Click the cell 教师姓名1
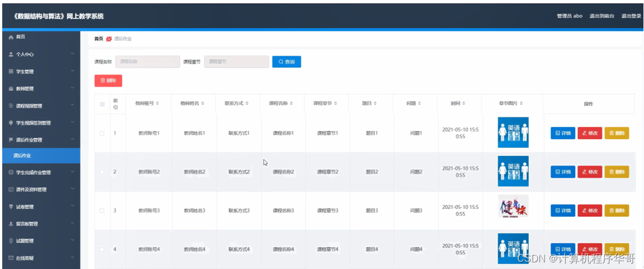The image size is (644, 269). click(194, 133)
